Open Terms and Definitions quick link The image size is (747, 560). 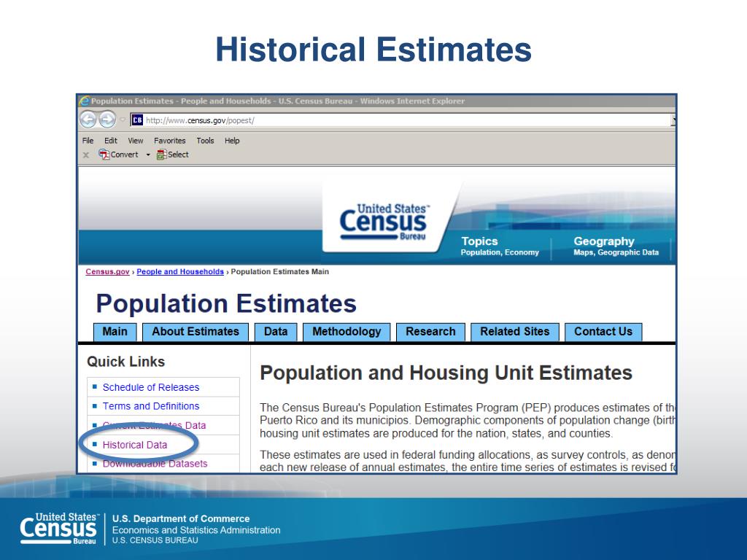(151, 406)
